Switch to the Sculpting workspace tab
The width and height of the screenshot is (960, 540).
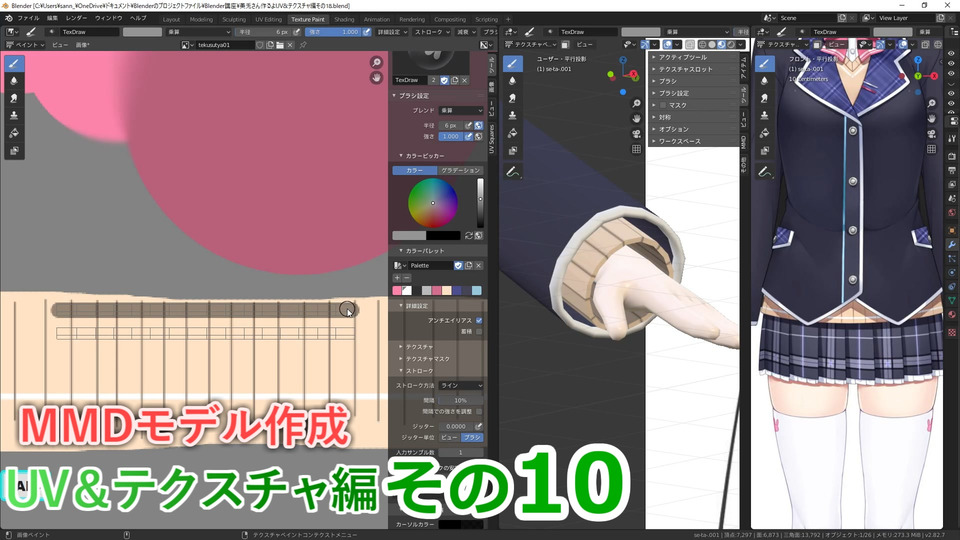click(x=233, y=19)
